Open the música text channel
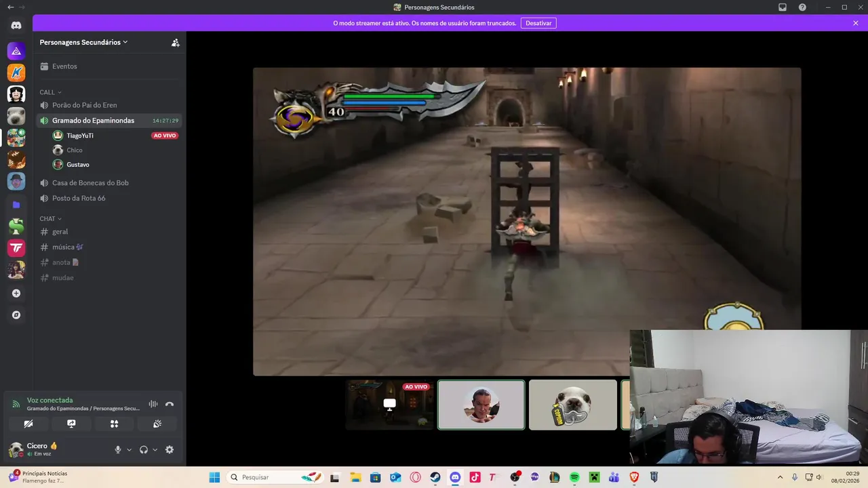The height and width of the screenshot is (488, 868). [x=108, y=247]
